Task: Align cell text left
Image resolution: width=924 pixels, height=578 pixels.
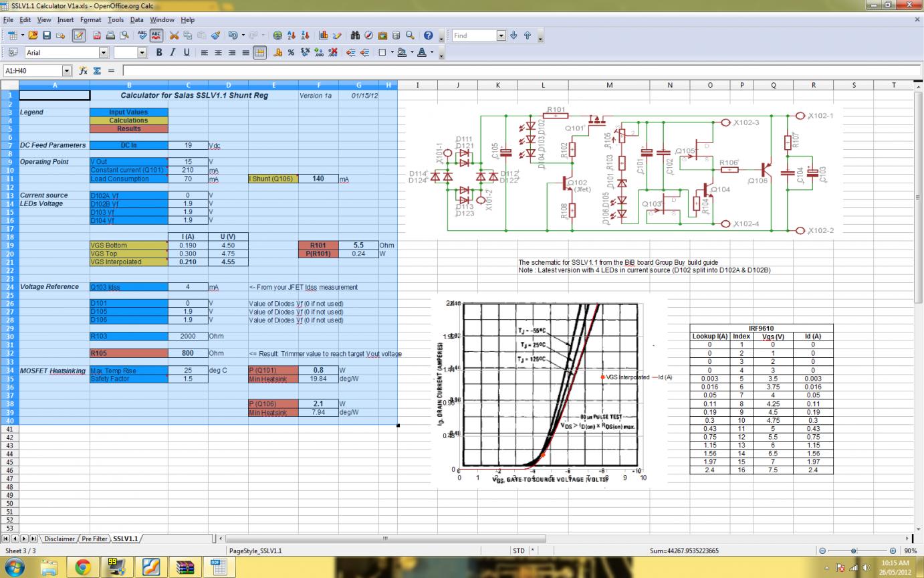Action: (x=205, y=52)
